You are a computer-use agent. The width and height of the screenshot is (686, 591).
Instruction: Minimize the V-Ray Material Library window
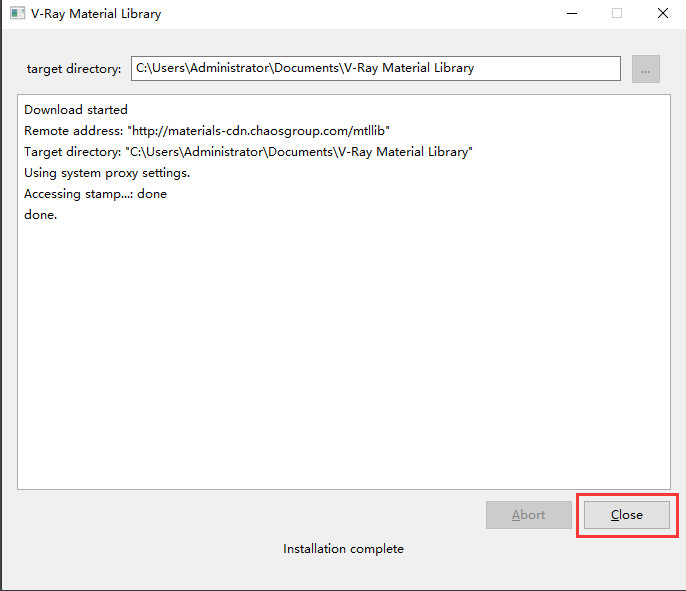[572, 13]
